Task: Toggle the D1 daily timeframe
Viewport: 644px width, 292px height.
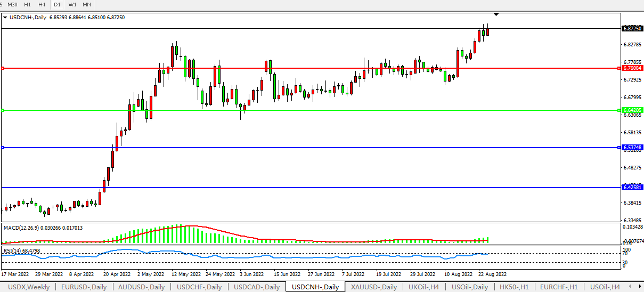Action: (x=58, y=5)
